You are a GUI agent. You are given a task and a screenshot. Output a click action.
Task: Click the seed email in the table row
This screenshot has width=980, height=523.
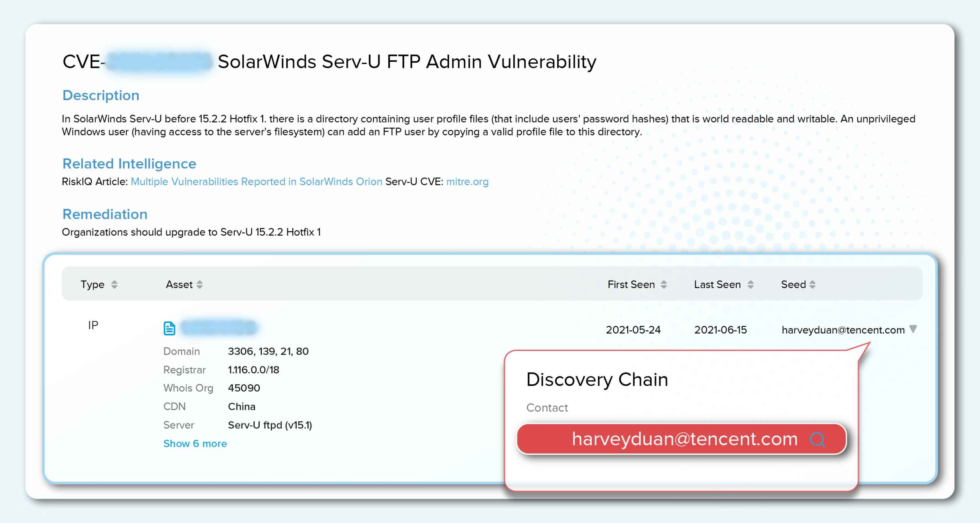(843, 330)
